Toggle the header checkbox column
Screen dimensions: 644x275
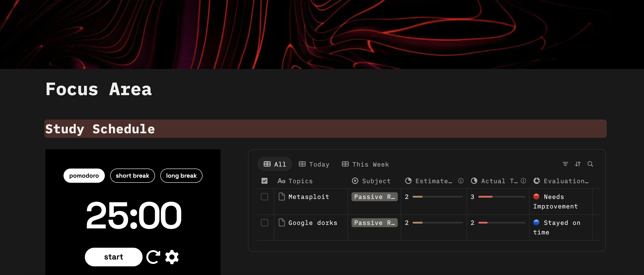point(264,181)
